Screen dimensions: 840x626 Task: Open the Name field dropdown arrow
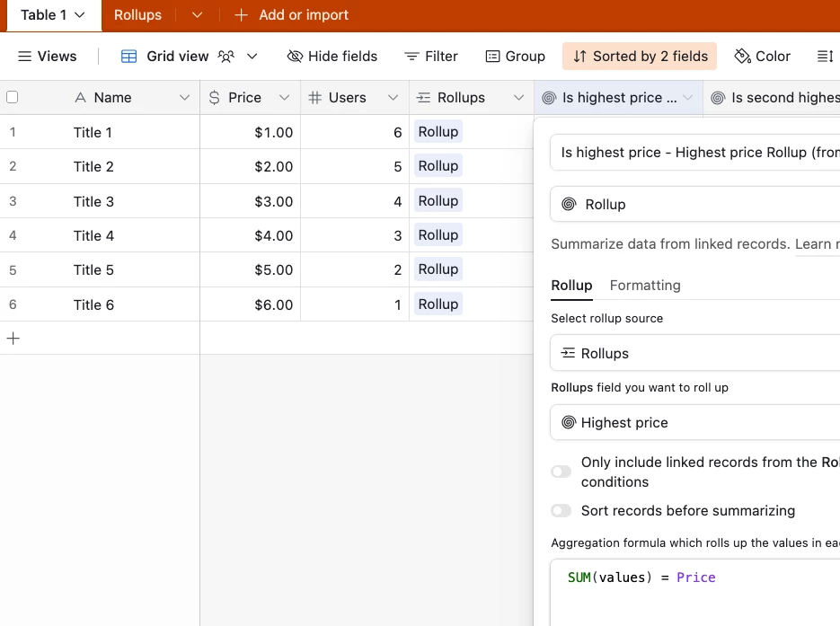[184, 98]
